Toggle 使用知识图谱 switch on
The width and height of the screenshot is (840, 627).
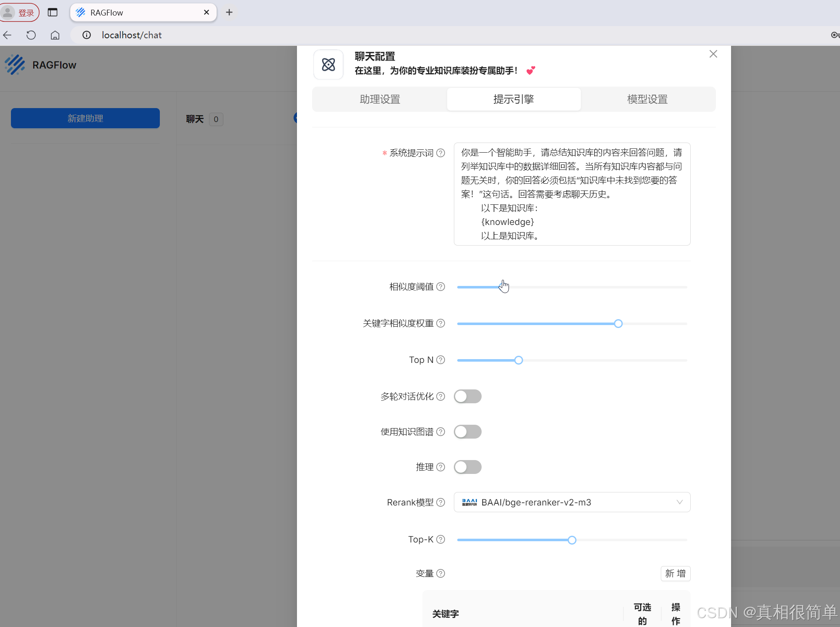[x=467, y=432]
